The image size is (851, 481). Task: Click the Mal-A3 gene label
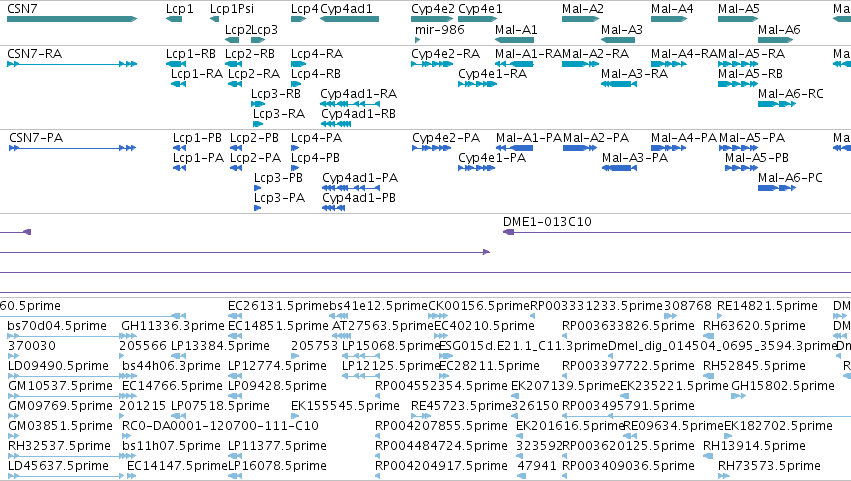click(621, 29)
